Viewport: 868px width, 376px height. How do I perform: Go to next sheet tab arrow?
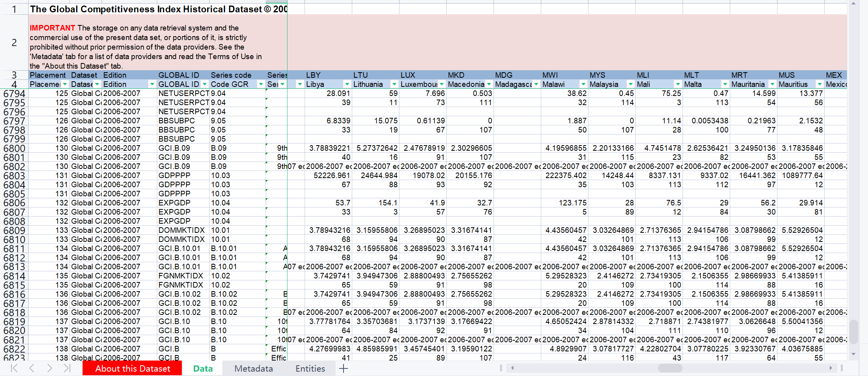pyautogui.click(x=49, y=368)
